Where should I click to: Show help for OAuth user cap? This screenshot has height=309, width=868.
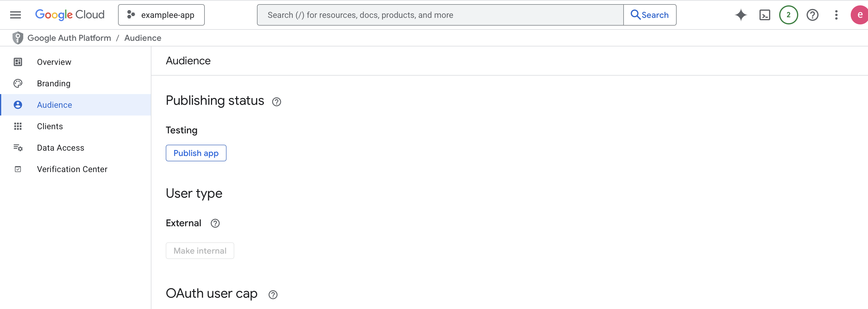pyautogui.click(x=273, y=294)
